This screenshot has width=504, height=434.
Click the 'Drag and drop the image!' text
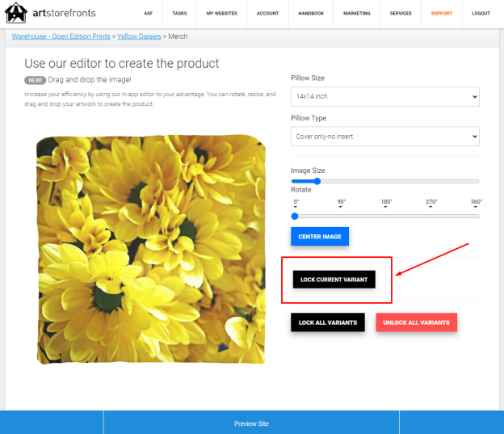(x=90, y=80)
